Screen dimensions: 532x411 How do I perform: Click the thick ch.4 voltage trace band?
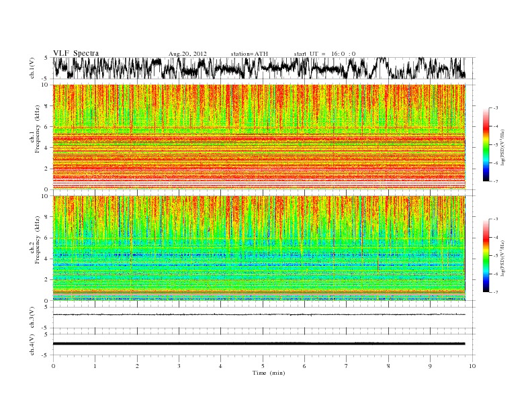[259, 344]
